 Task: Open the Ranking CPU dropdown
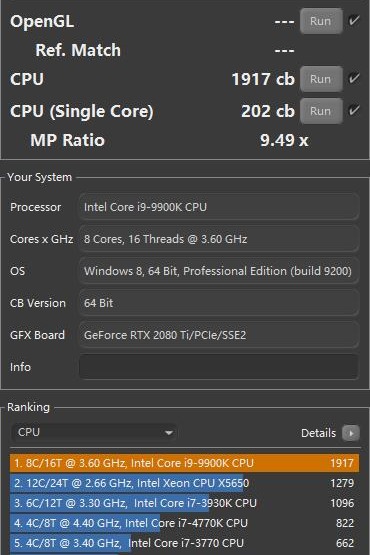(x=94, y=433)
